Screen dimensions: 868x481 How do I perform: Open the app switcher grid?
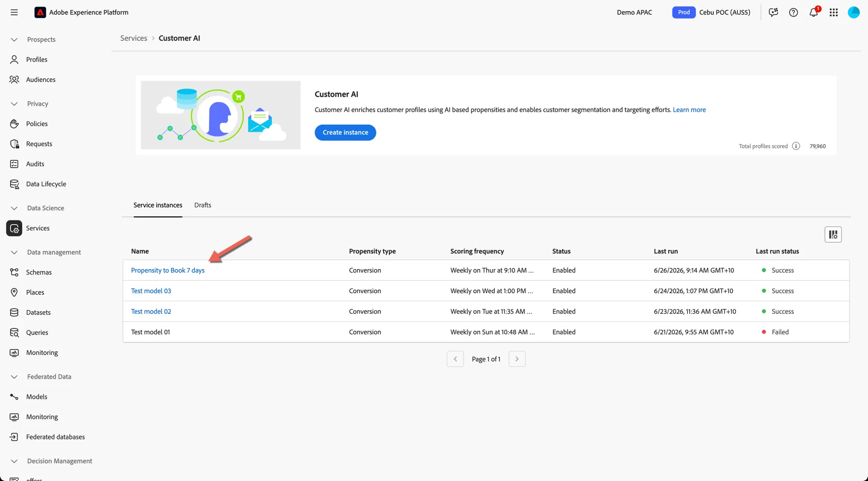coord(833,13)
